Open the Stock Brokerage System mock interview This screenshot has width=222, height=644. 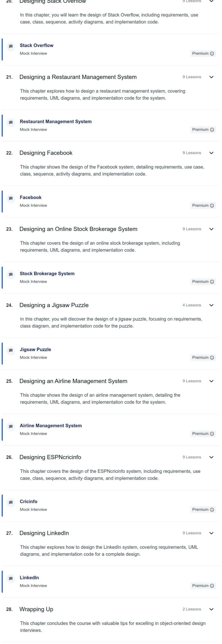coord(47,273)
